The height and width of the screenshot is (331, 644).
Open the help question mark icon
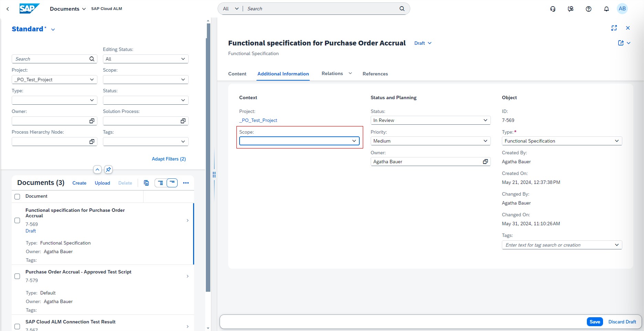point(588,9)
